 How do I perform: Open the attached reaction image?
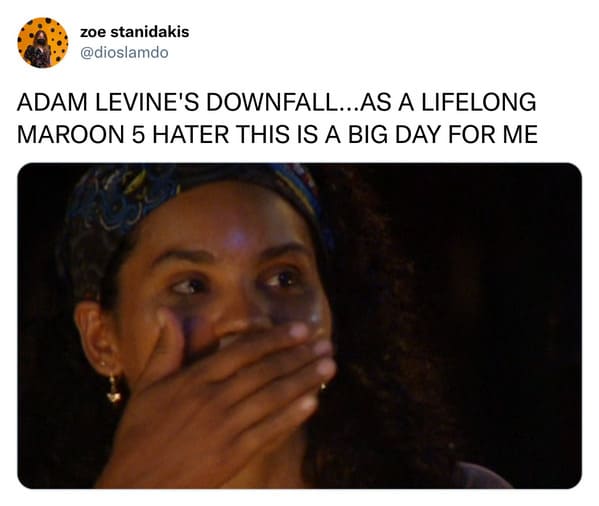pyautogui.click(x=300, y=326)
